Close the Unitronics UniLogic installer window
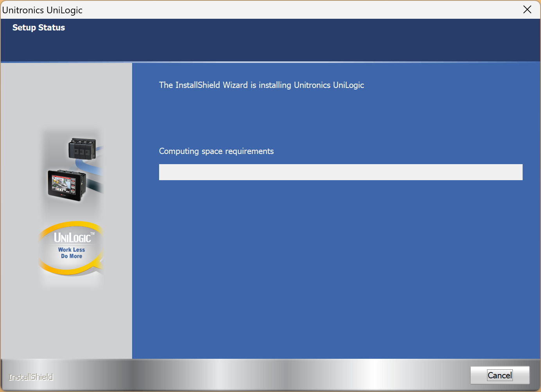This screenshot has height=392, width=541. 527,10
